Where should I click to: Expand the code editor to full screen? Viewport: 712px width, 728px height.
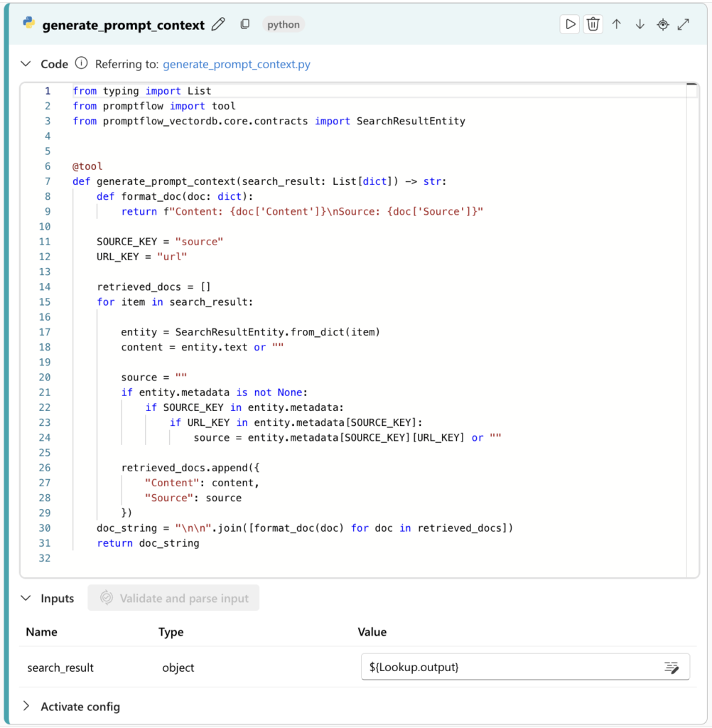click(x=684, y=23)
